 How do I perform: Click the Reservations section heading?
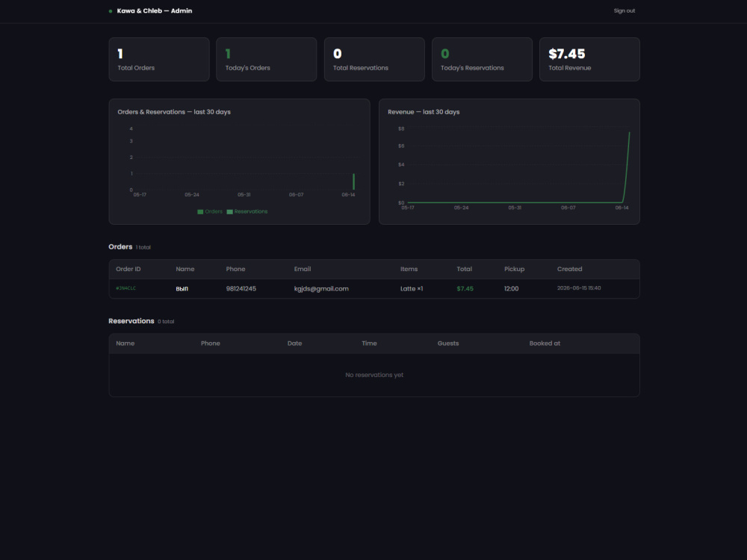131,321
